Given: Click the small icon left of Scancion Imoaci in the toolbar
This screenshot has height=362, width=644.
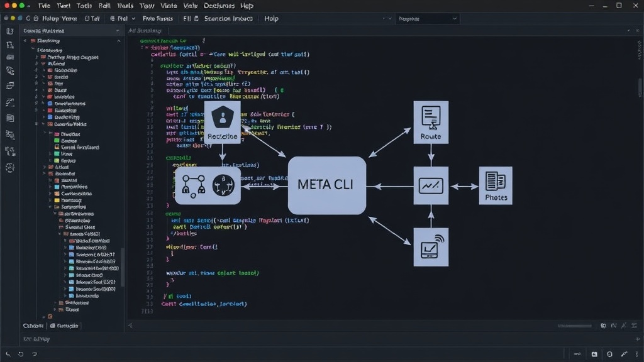Looking at the screenshot, I should coord(196,18).
